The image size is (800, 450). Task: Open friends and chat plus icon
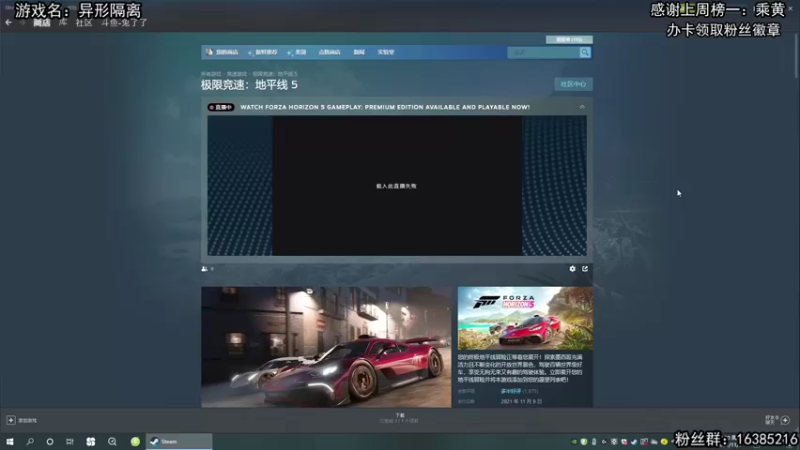click(x=785, y=420)
